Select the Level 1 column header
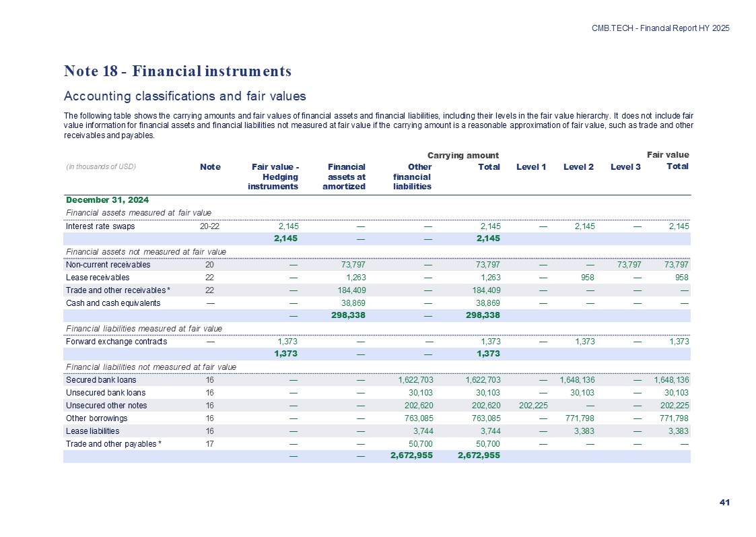Screen dimensions: 756x537 (x=530, y=167)
